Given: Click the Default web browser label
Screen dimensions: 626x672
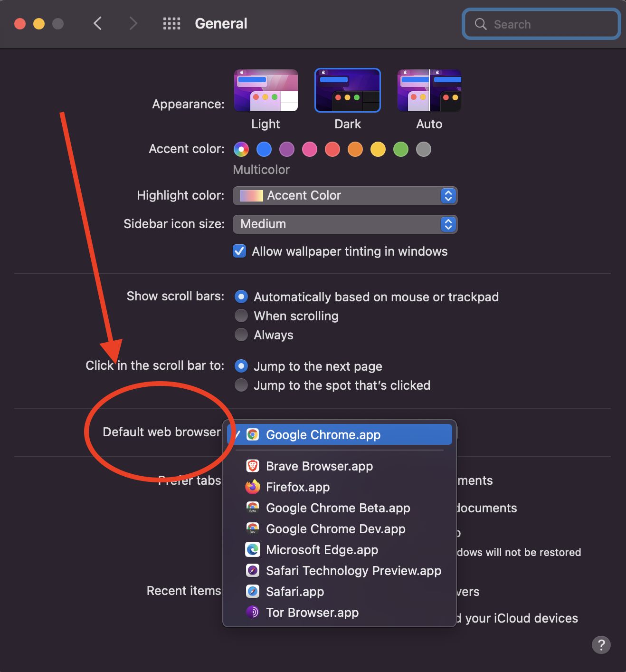Looking at the screenshot, I should [x=162, y=432].
